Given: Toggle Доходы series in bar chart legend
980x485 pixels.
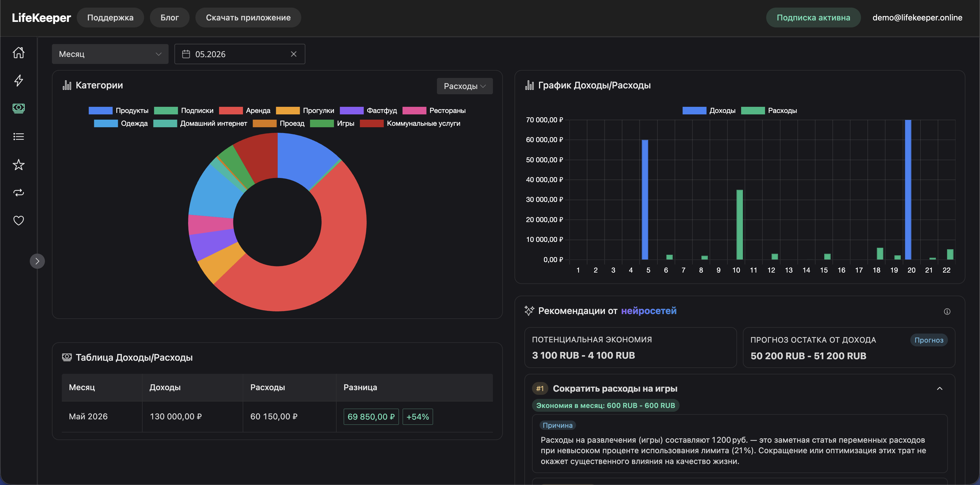Looking at the screenshot, I should pyautogui.click(x=708, y=110).
